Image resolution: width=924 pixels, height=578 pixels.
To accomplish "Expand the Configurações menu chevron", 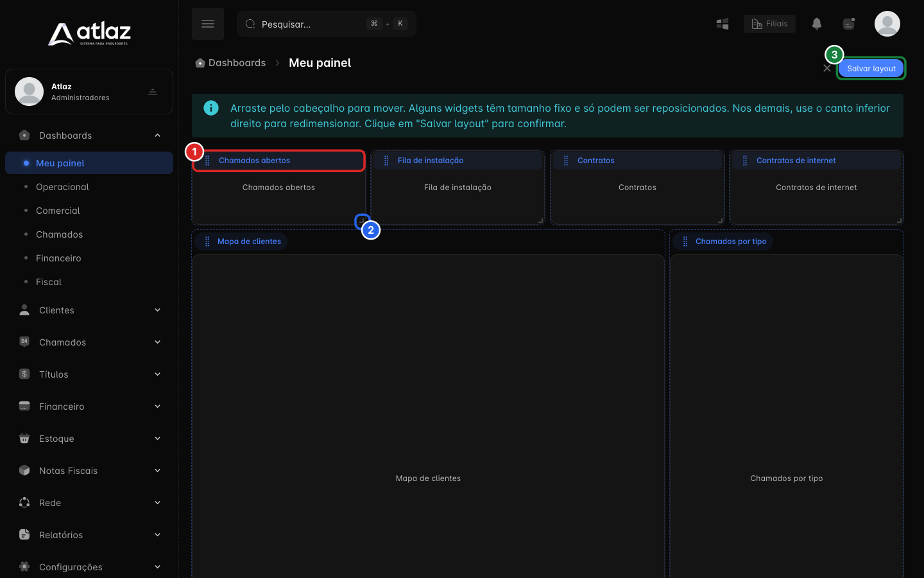I will point(157,567).
